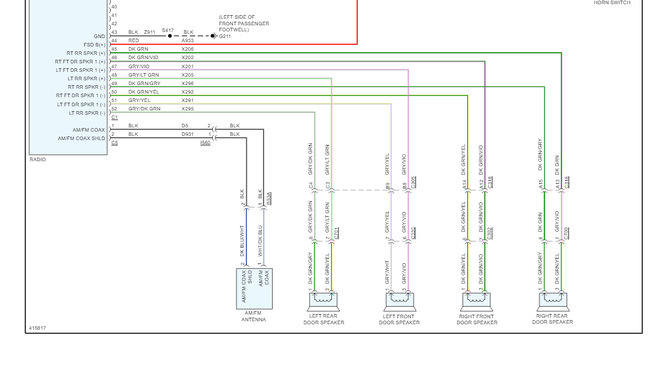The width and height of the screenshot is (650, 372).
Task: Click circuit code X202
Action: [x=188, y=58]
